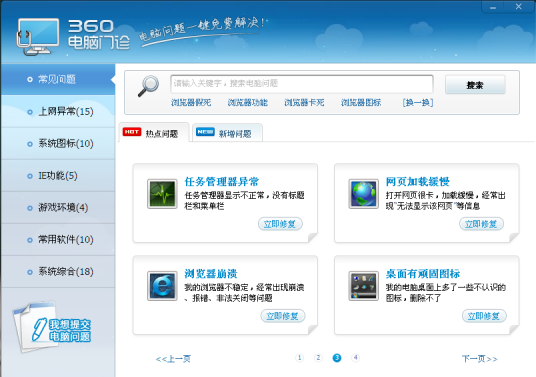The width and height of the screenshot is (536, 377).
Task: Click the Internet Explorer icon for 浏览器崩溃
Action: pos(162,286)
